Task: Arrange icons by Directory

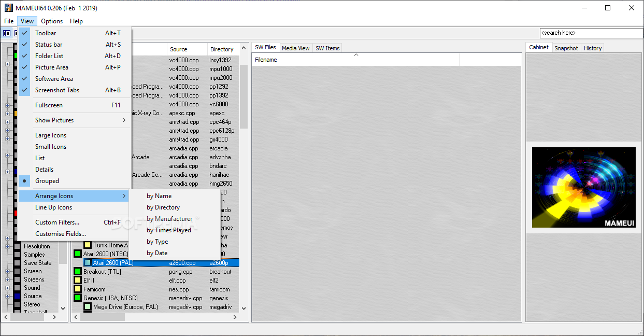Action: tap(175, 207)
